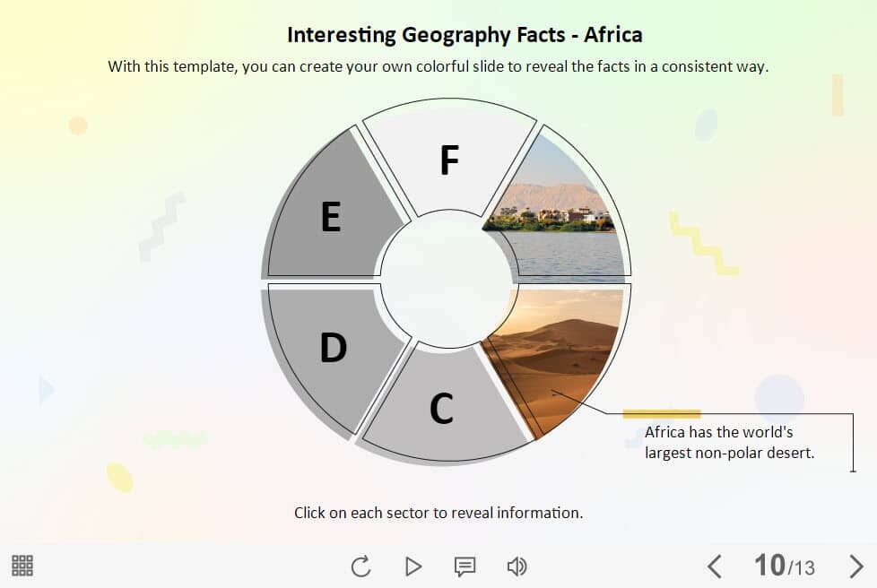
Task: Open the slide grid menu icon
Action: coord(22,566)
